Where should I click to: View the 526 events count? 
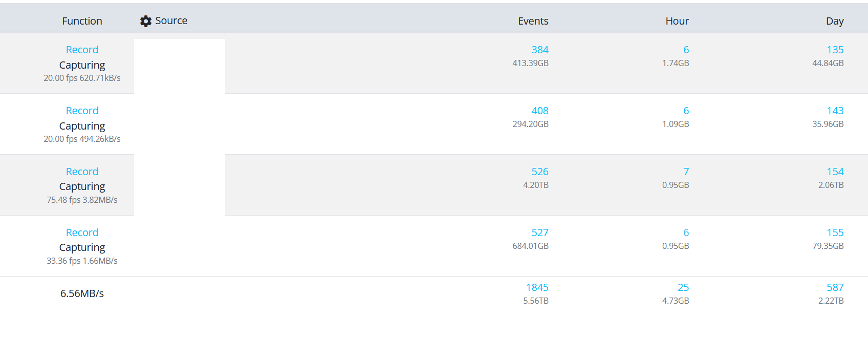point(539,172)
